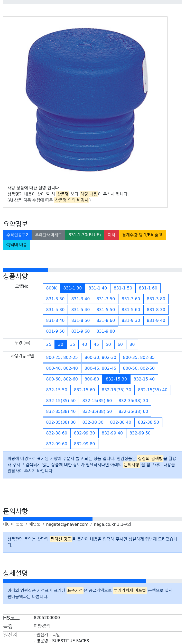Image resolution: width=185 pixels, height=644 pixels.
Task: Click the green 831-1-30(BLUE) tag
Action: pyautogui.click(x=85, y=235)
